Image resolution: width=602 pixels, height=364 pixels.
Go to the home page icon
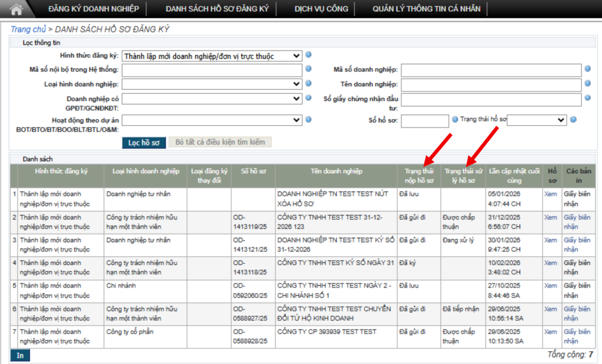(x=16, y=9)
